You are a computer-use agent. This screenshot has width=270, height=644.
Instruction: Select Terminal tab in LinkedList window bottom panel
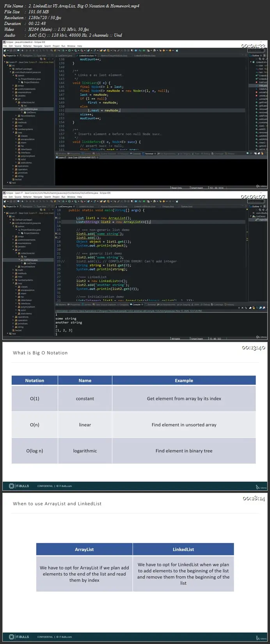(x=149, y=154)
